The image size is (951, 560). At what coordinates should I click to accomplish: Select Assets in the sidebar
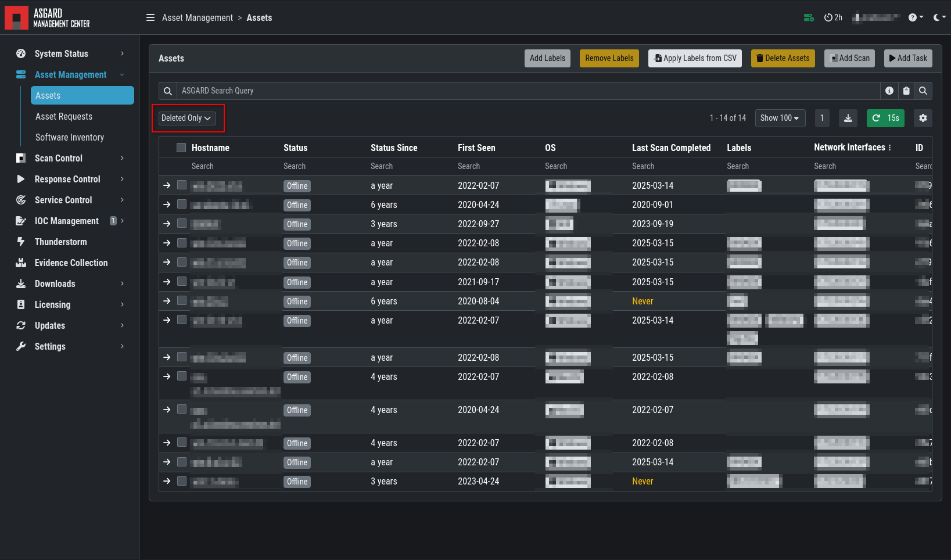click(x=82, y=95)
